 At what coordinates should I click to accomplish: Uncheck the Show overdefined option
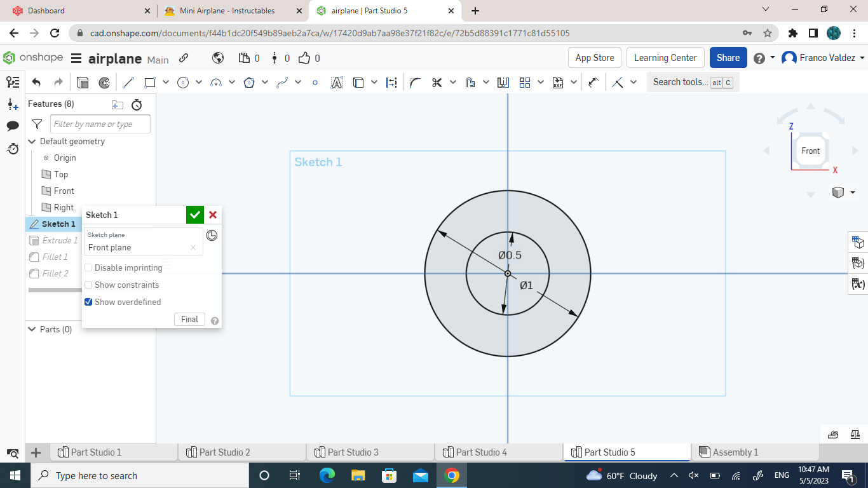(88, 302)
